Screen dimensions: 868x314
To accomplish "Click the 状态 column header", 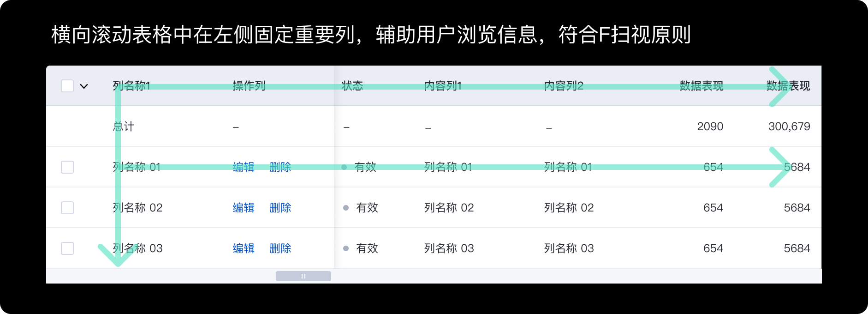I will [352, 86].
